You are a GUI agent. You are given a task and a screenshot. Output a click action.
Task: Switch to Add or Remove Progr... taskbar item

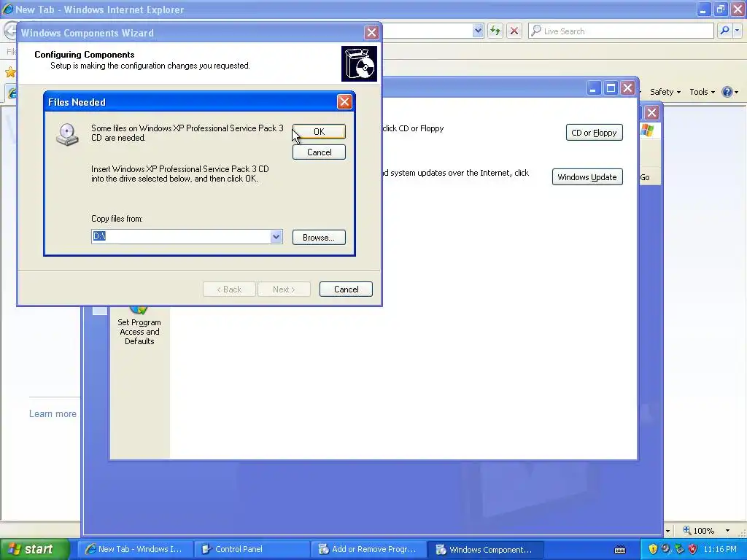pos(368,550)
